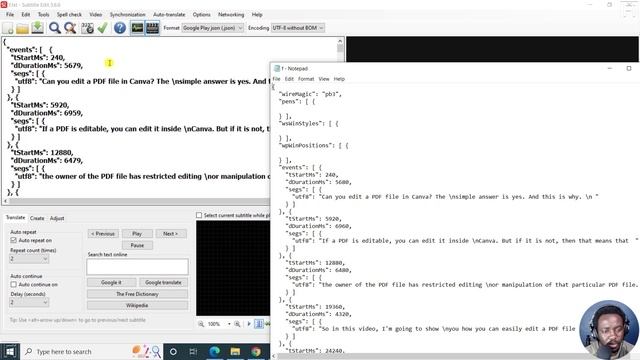Open the Options menu
The image size is (640, 360).
201,15
